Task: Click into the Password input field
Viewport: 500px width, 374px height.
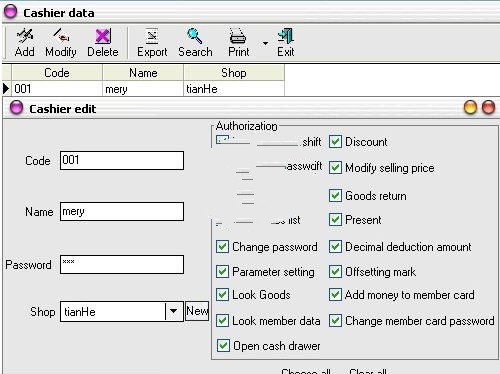Action: pyautogui.click(x=122, y=265)
